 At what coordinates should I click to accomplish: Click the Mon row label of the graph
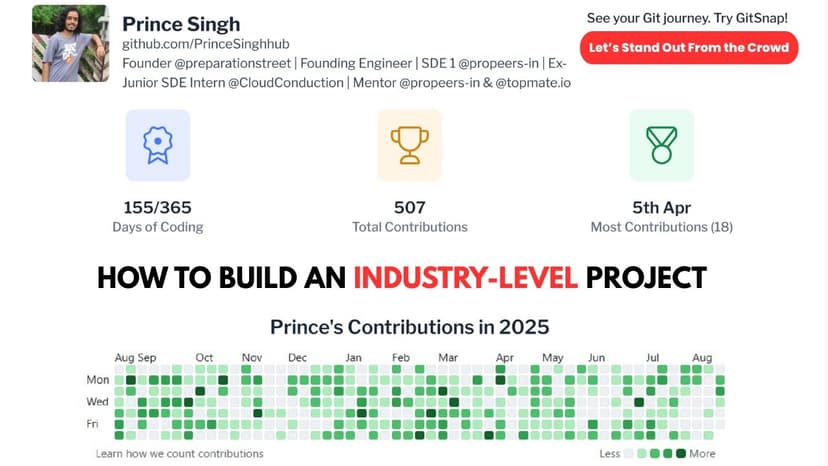[x=98, y=380]
